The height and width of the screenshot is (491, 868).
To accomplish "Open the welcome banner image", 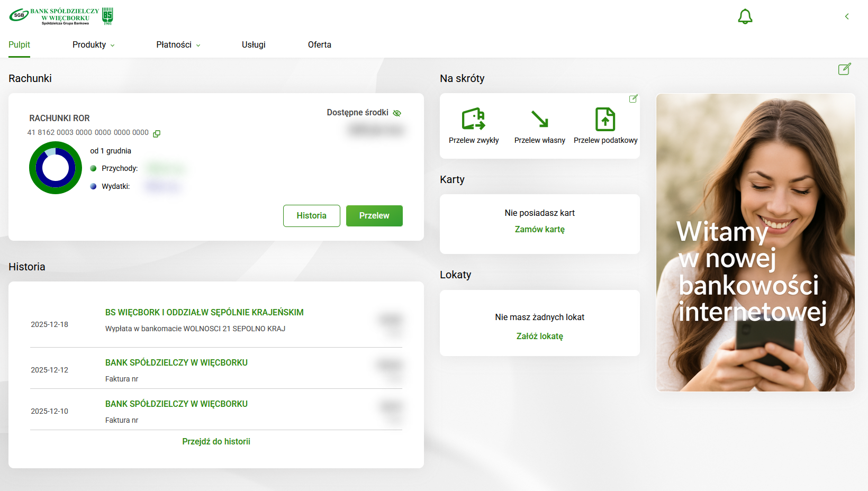I will point(755,242).
